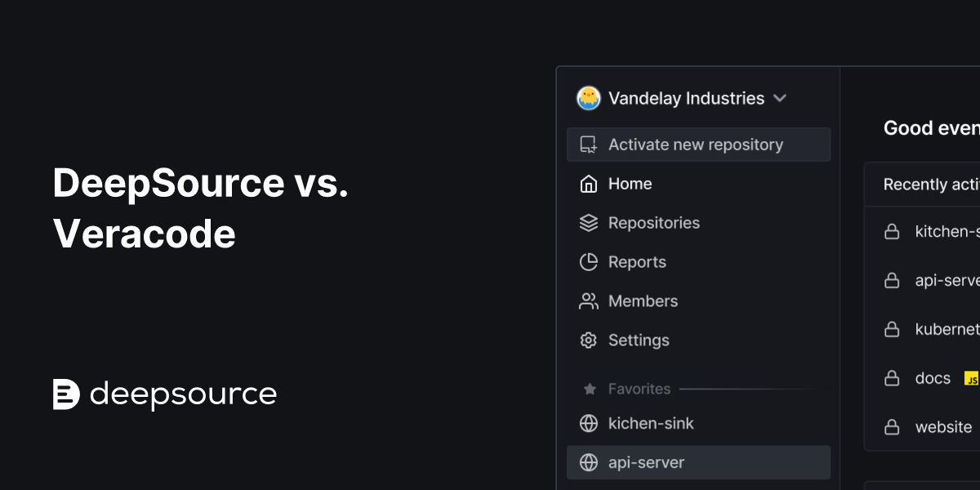Go to the Members page

click(x=643, y=301)
